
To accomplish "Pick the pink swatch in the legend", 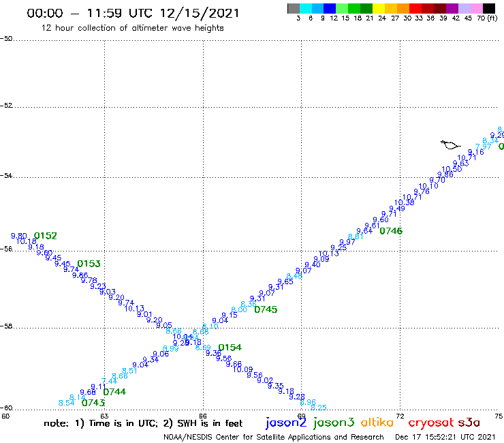I will [476, 8].
